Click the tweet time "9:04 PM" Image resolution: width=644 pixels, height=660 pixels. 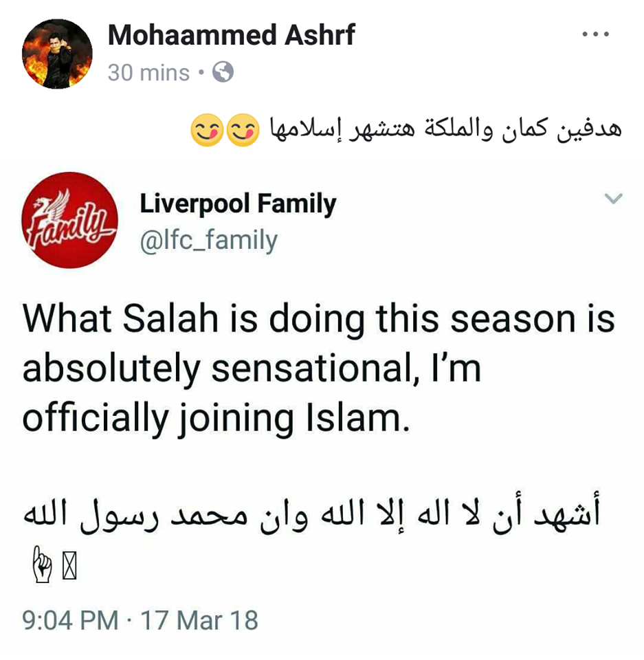[70, 620]
